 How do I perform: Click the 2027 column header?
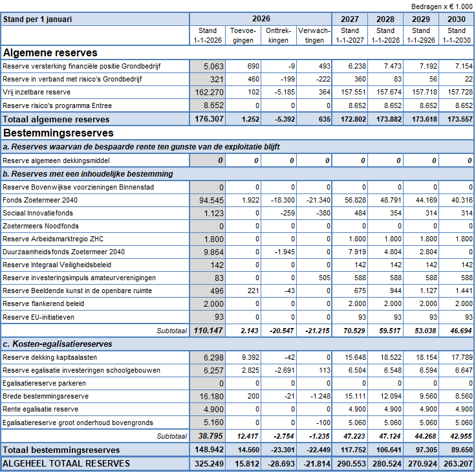349,19
